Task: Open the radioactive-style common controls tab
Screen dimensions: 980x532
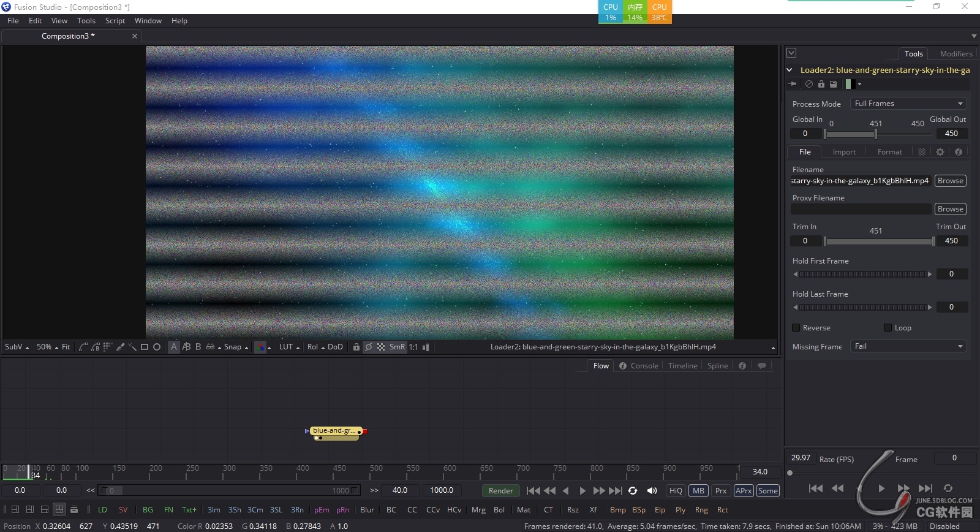Action: click(922, 152)
